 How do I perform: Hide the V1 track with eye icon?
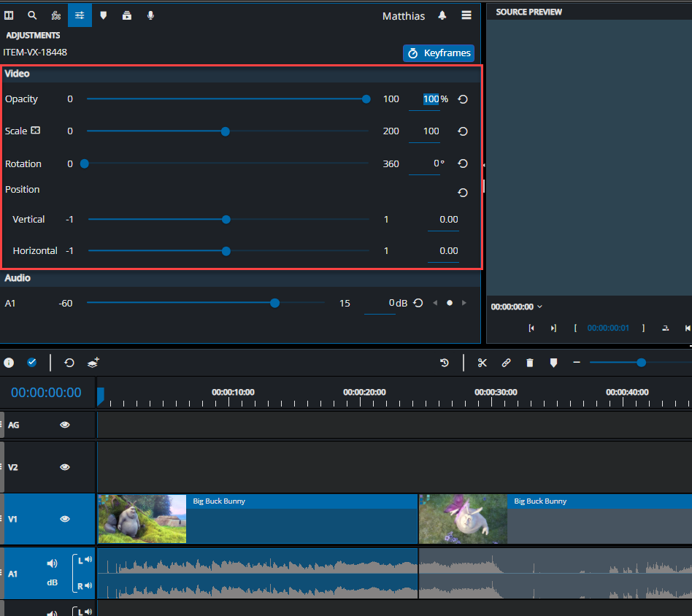[x=65, y=519]
